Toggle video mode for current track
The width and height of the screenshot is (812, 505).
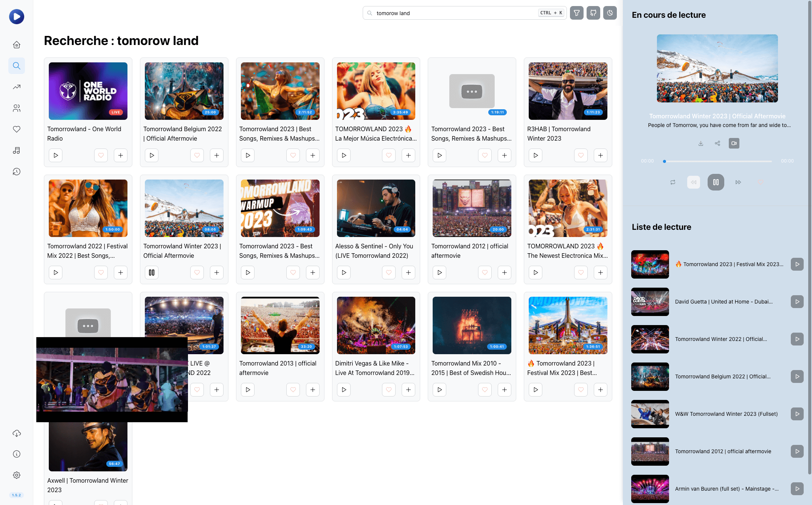[x=734, y=143]
